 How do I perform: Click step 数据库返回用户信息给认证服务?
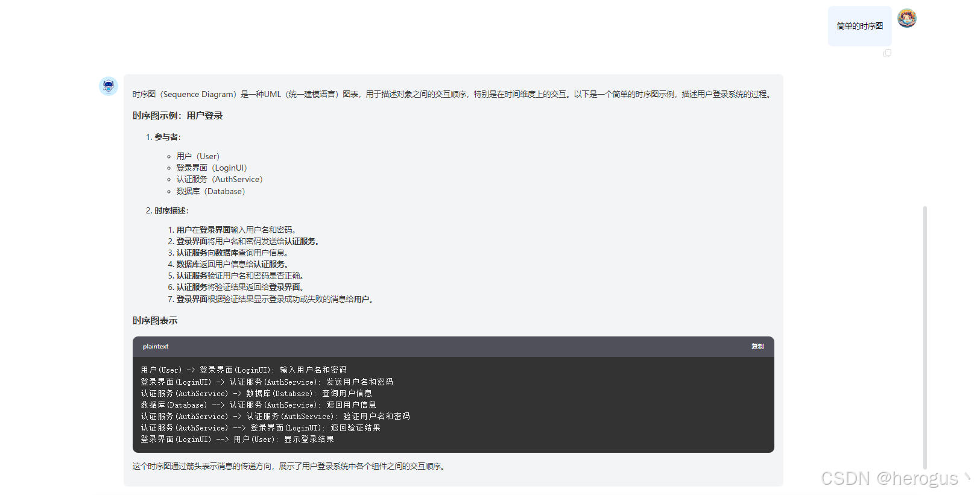click(x=233, y=264)
